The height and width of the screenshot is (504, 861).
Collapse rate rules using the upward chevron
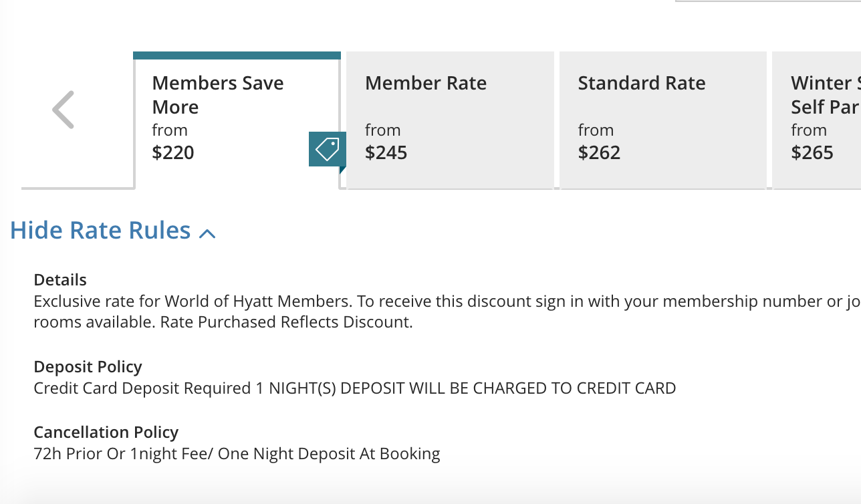click(208, 232)
